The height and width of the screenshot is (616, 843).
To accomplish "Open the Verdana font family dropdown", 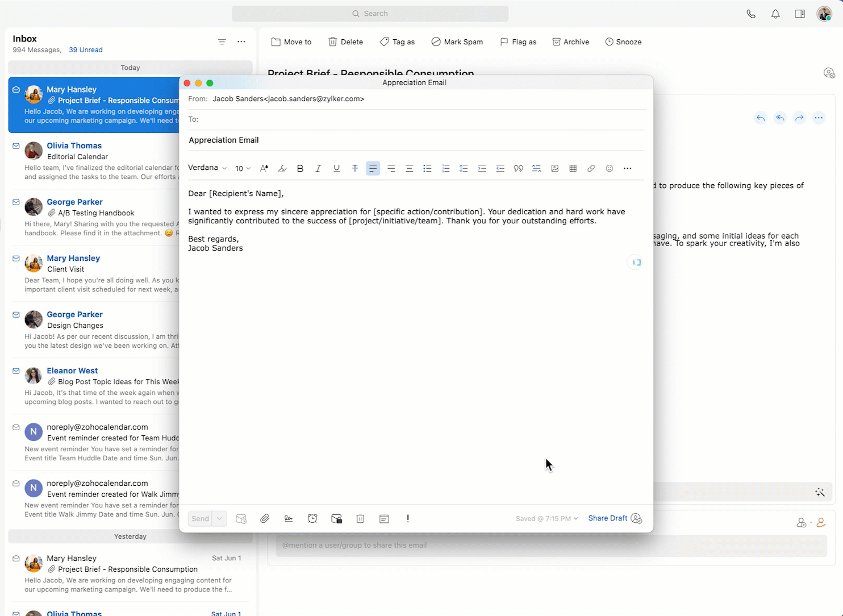I will [207, 168].
